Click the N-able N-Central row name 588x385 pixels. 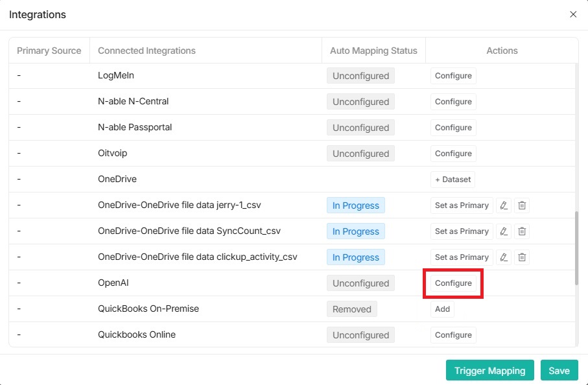click(x=133, y=101)
